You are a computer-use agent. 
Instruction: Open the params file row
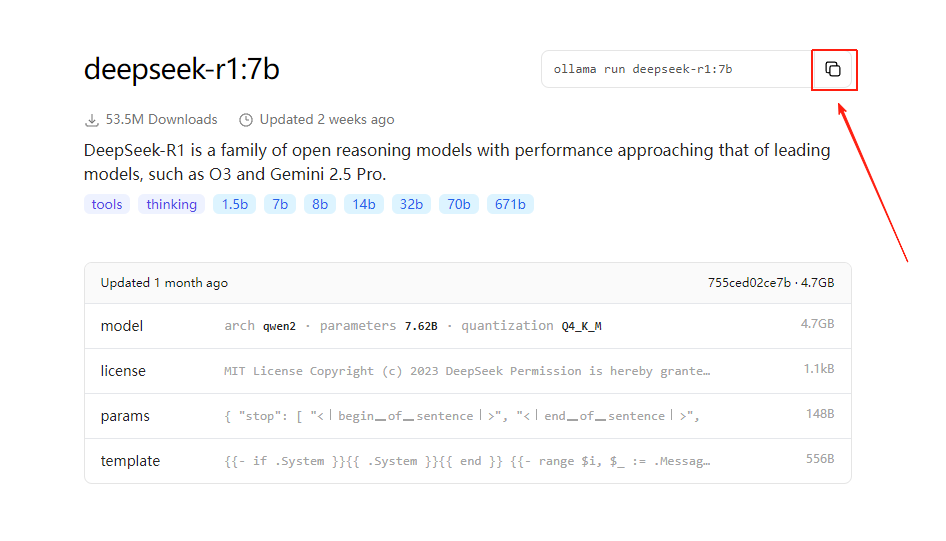467,416
